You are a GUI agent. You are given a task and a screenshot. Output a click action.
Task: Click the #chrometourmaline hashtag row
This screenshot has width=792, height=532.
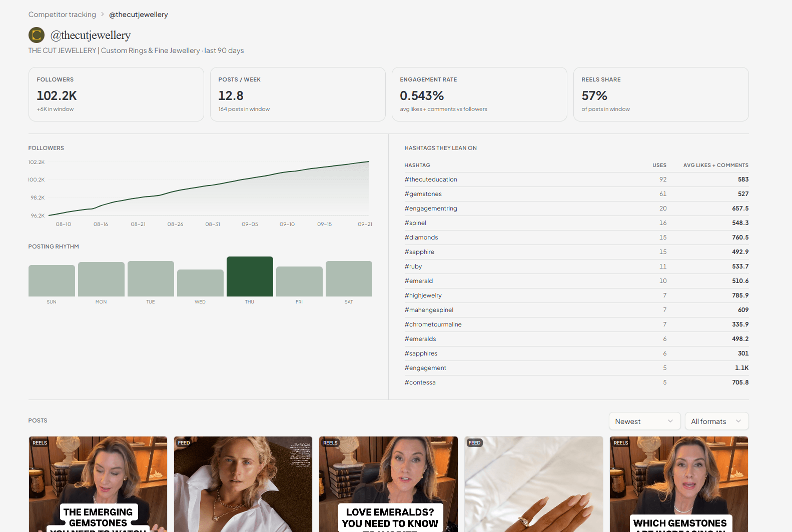(576, 324)
